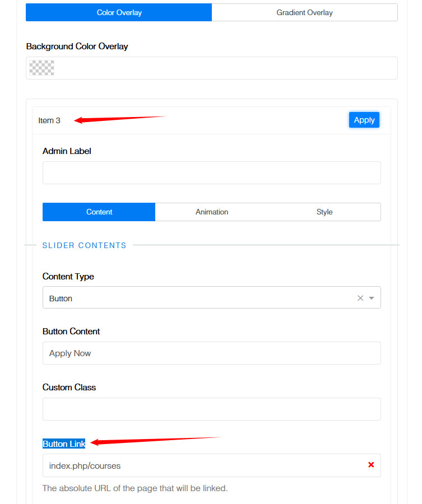This screenshot has height=504, width=422.
Task: Open the Content Type dropdown arrow
Action: (x=371, y=298)
